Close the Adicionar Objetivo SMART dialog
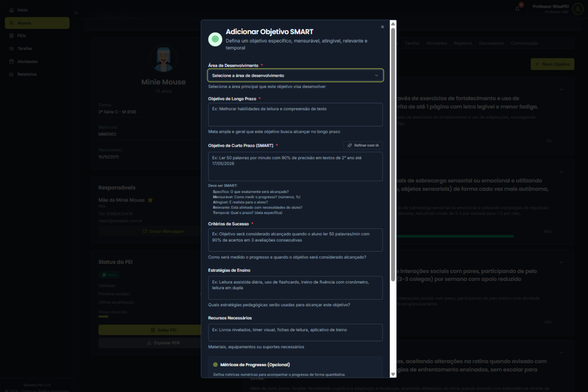Viewport: 588px width, 392px height. point(382,27)
